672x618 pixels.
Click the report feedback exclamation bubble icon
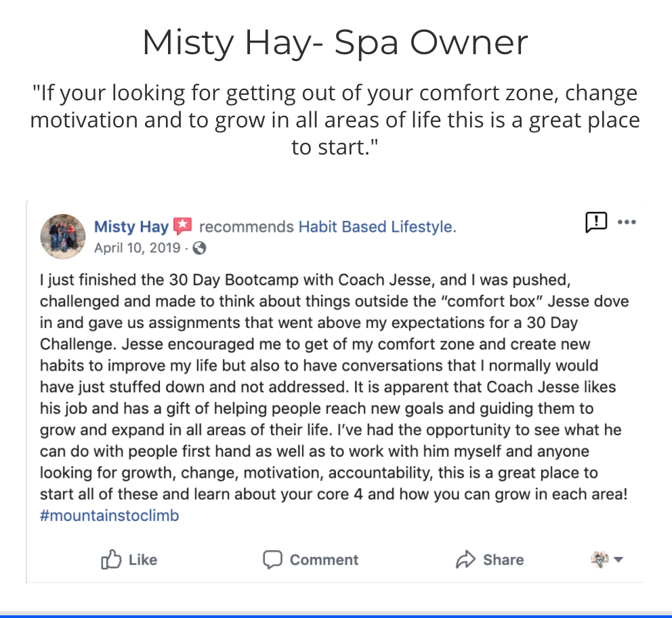coord(596,222)
